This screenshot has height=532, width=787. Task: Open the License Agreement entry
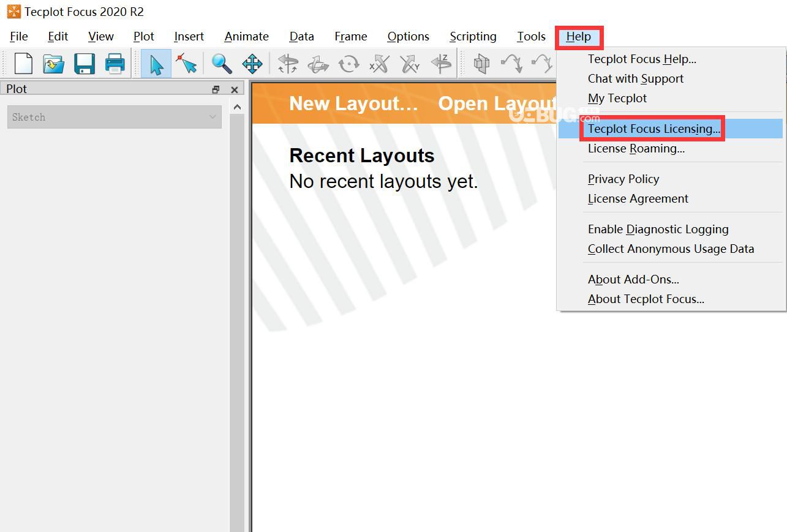671,199
